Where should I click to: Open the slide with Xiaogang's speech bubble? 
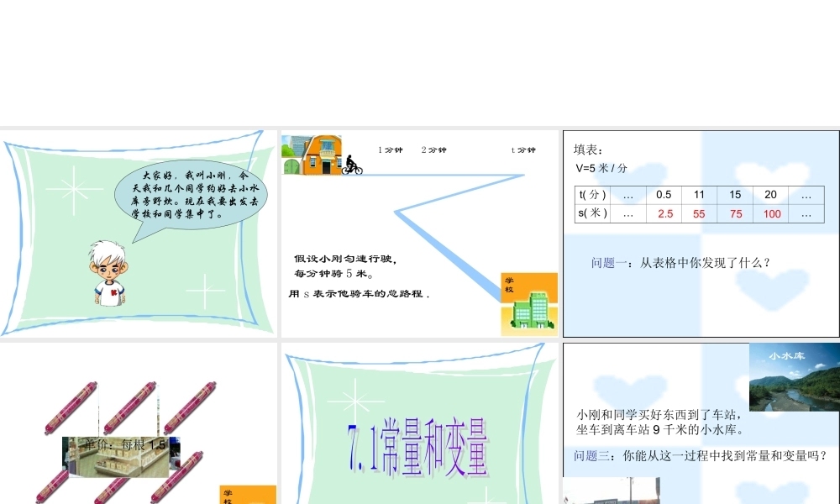139,234
